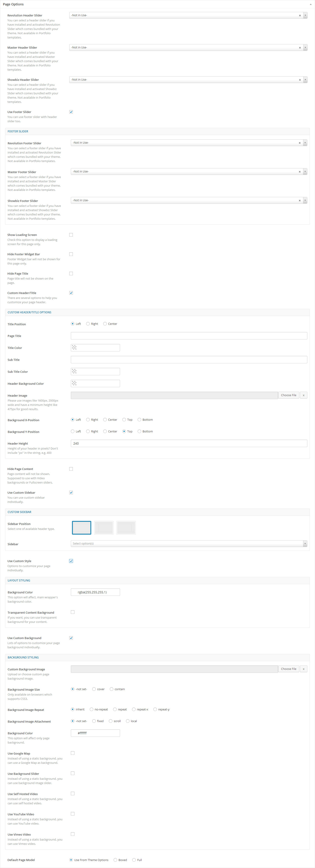Select cover for Background Image Size

coord(94,689)
